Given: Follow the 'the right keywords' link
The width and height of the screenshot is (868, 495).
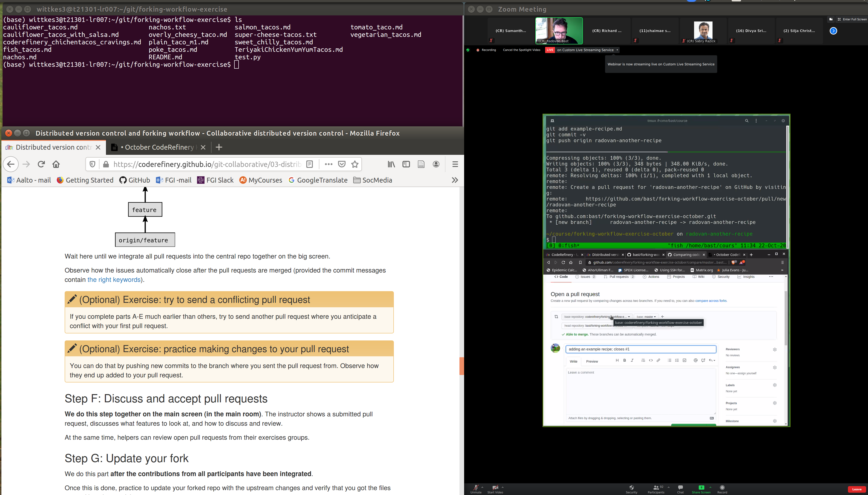Looking at the screenshot, I should tap(114, 279).
